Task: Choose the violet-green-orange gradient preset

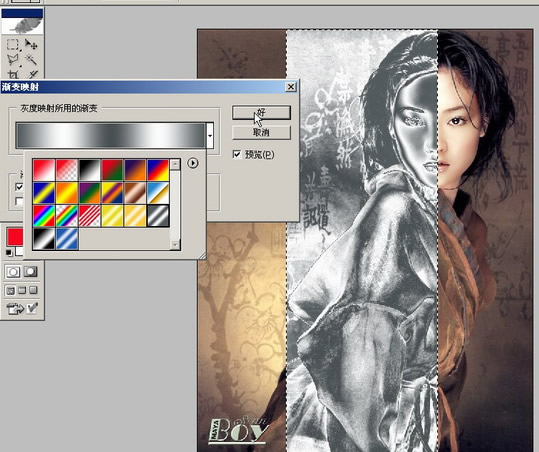Action: point(89,193)
